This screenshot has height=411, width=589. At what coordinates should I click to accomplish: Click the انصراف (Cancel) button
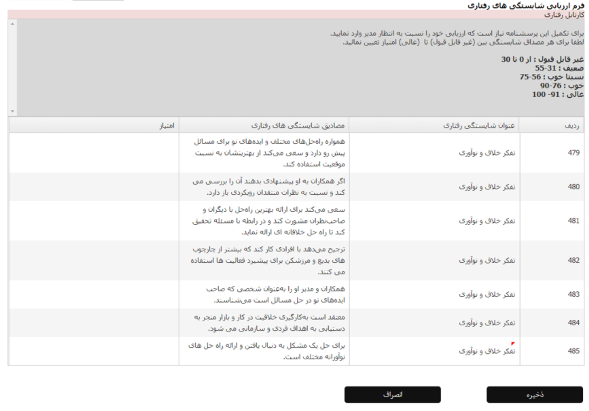(393, 395)
